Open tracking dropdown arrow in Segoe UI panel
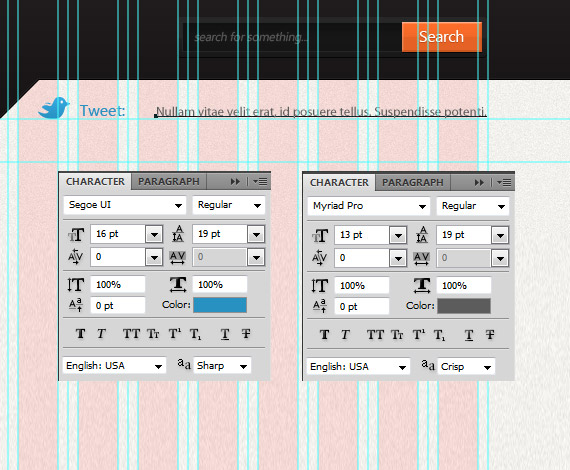The width and height of the screenshot is (570, 470). tap(256, 257)
